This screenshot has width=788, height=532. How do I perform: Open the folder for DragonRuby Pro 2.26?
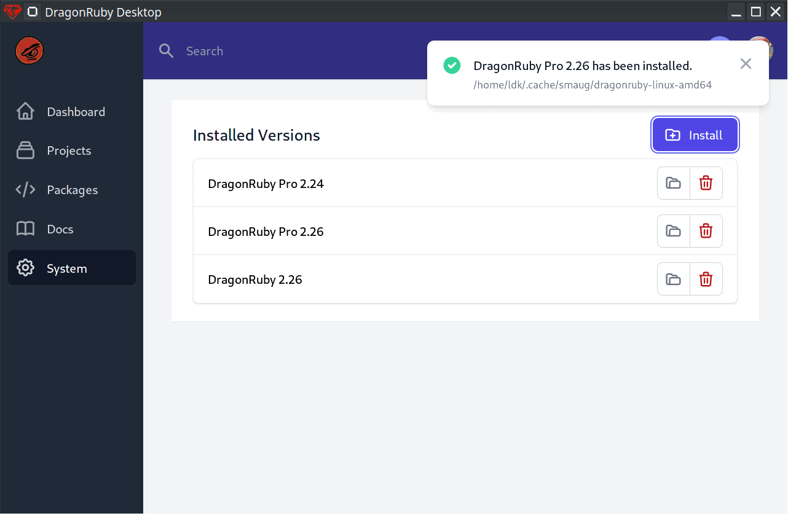click(673, 230)
